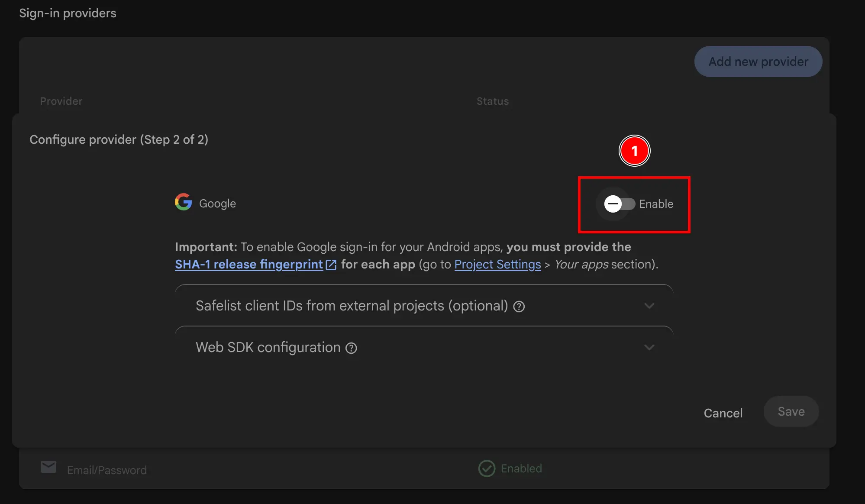
Task: Click the help icon beside Web SDK configuration
Action: 352,348
